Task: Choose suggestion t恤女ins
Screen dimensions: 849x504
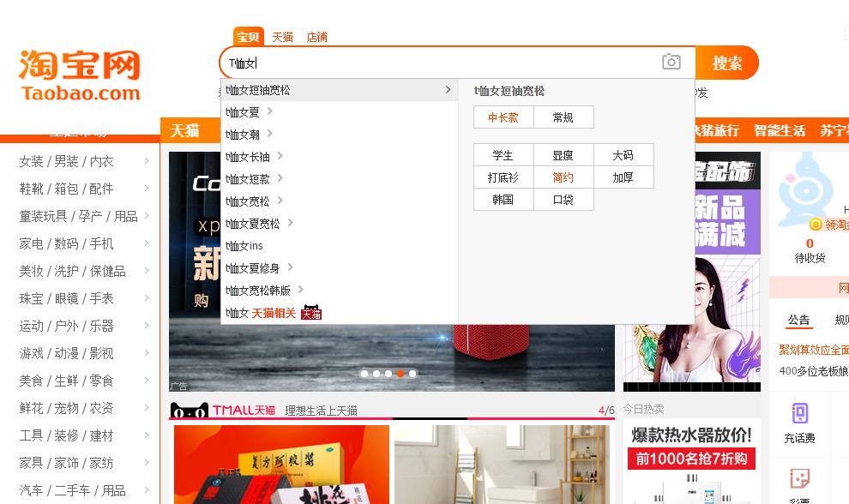Action: click(244, 246)
